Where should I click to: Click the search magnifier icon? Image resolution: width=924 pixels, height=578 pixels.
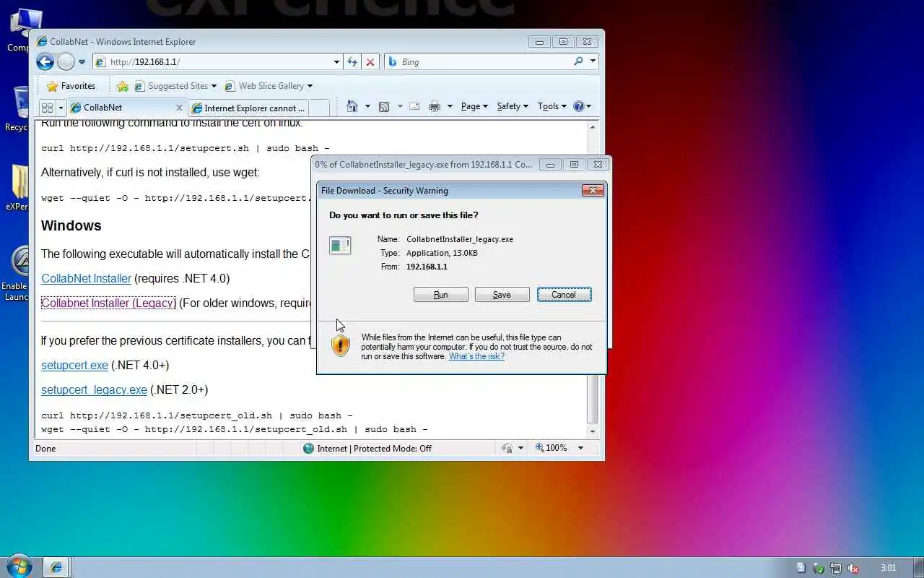point(578,62)
